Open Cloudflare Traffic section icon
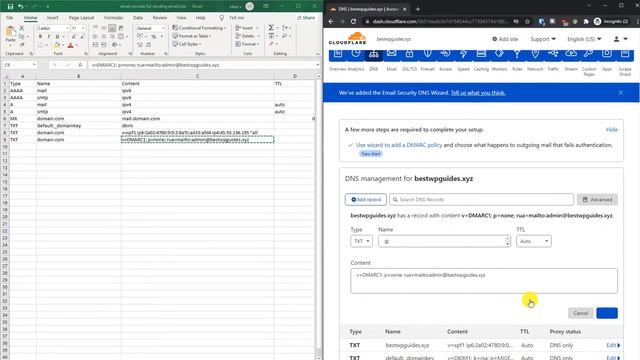 pyautogui.click(x=553, y=54)
